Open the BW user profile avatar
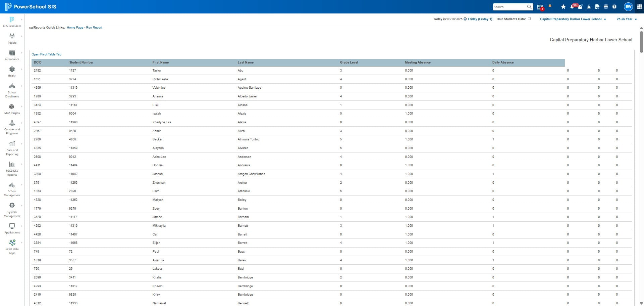This screenshot has height=306, width=644. [628, 7]
